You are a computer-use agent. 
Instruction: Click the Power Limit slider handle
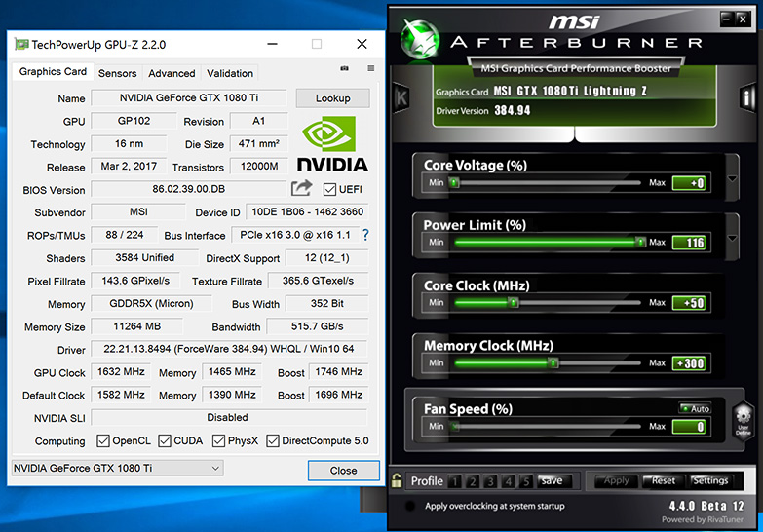(641, 242)
